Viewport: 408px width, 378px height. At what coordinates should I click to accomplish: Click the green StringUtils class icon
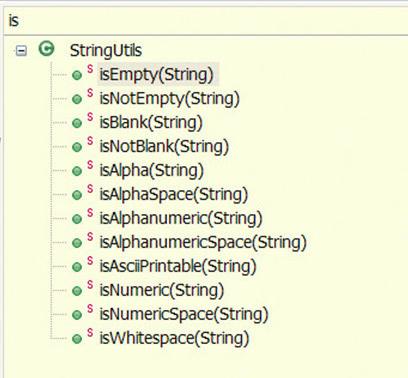click(x=46, y=49)
